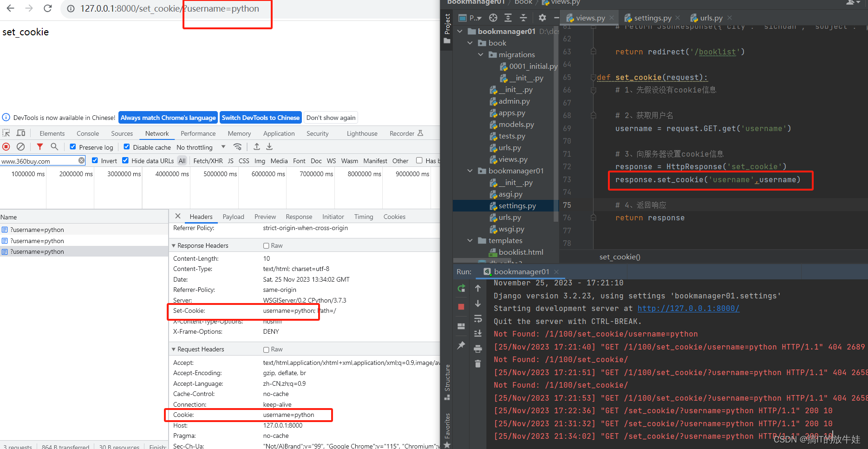Clear all Run console output with trash icon
The width and height of the screenshot is (868, 449).
point(478,363)
